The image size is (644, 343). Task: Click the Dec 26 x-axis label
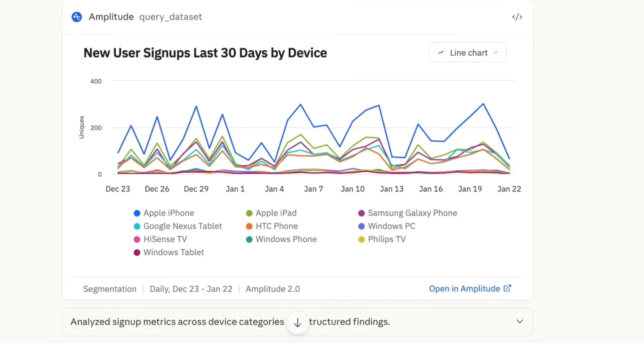(x=157, y=189)
